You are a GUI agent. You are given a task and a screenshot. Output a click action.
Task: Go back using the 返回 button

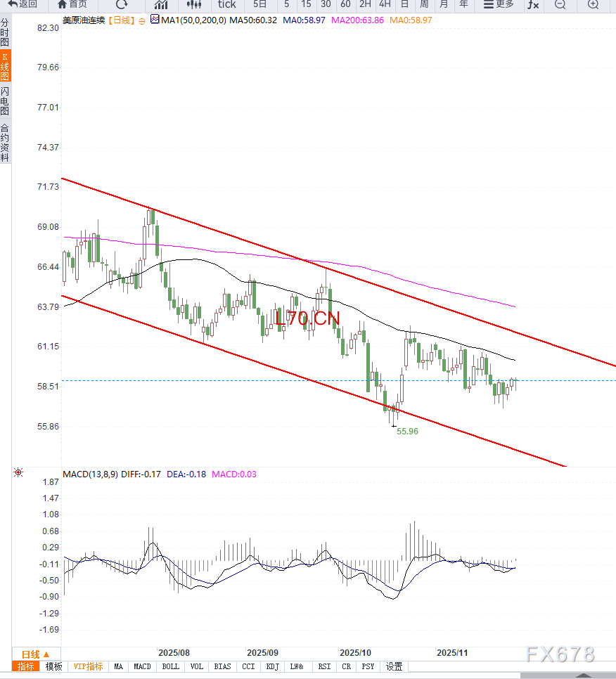pyautogui.click(x=23, y=4)
